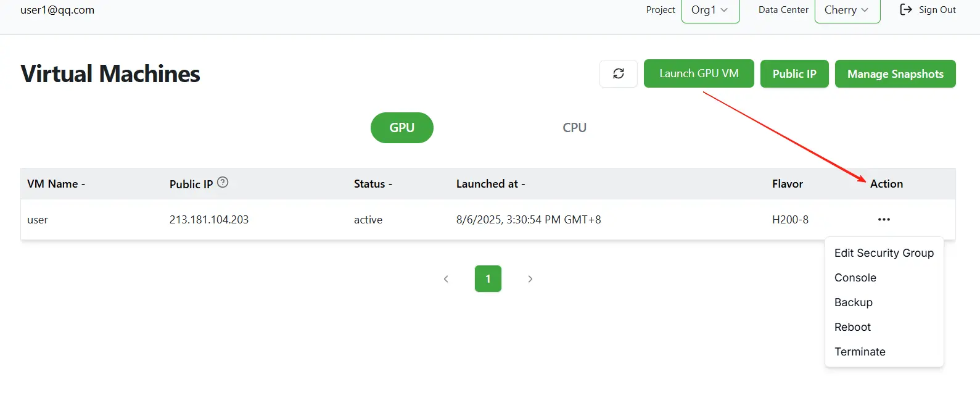Expand the Cherry data center dropdown
The width and height of the screenshot is (980, 395).
pyautogui.click(x=847, y=10)
